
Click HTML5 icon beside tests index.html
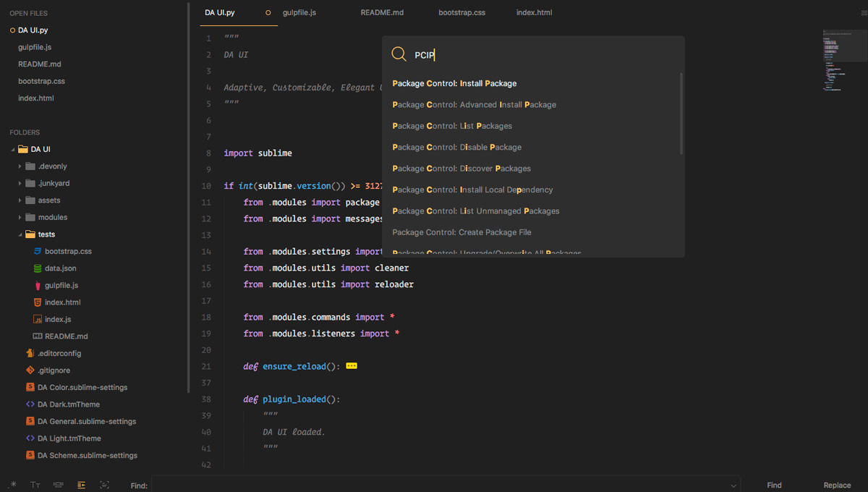pyautogui.click(x=38, y=302)
